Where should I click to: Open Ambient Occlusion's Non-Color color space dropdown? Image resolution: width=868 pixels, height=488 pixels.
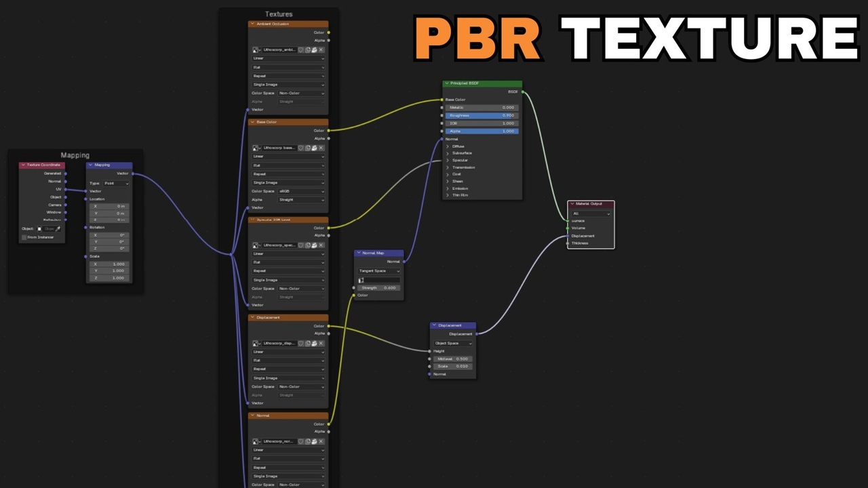tap(301, 94)
